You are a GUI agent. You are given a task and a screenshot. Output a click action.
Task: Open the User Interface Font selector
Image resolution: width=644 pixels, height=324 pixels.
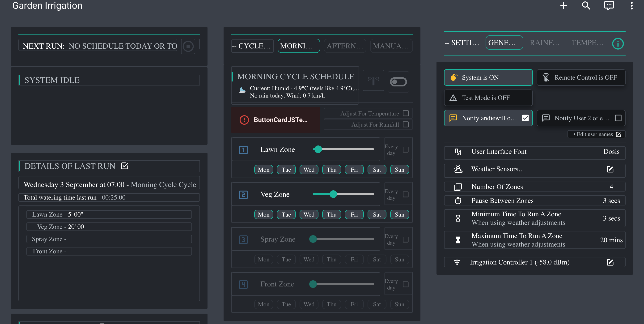tap(534, 152)
